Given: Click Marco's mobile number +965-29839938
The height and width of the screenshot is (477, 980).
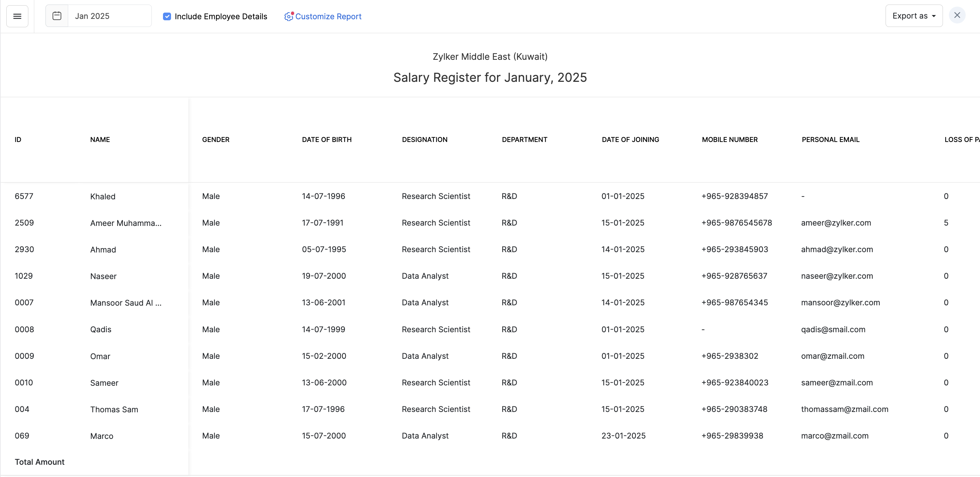Looking at the screenshot, I should point(732,436).
